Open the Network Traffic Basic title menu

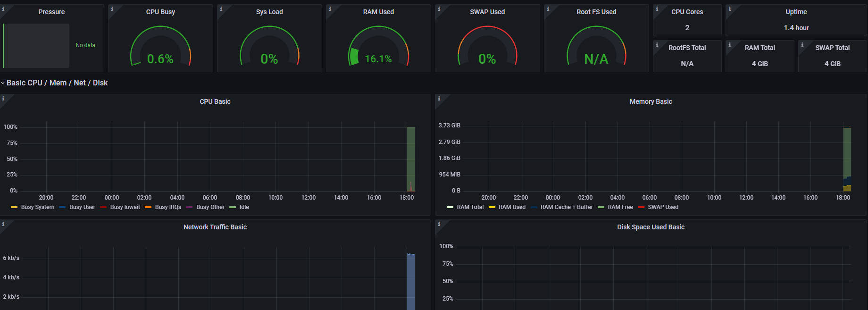click(x=215, y=227)
